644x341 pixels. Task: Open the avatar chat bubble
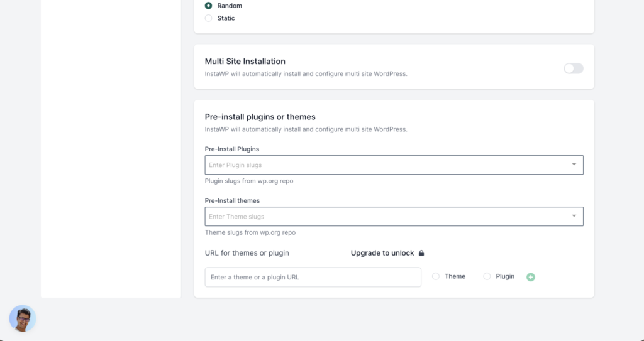pos(23,318)
